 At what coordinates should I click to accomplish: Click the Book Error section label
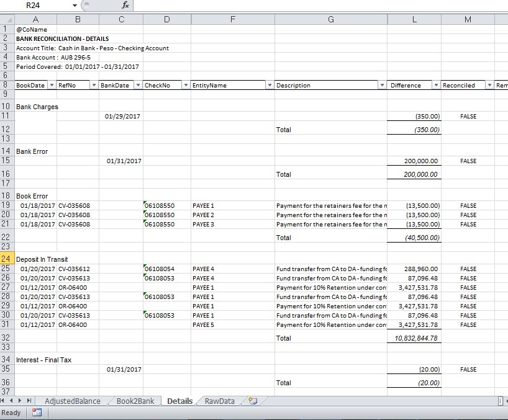coord(32,196)
